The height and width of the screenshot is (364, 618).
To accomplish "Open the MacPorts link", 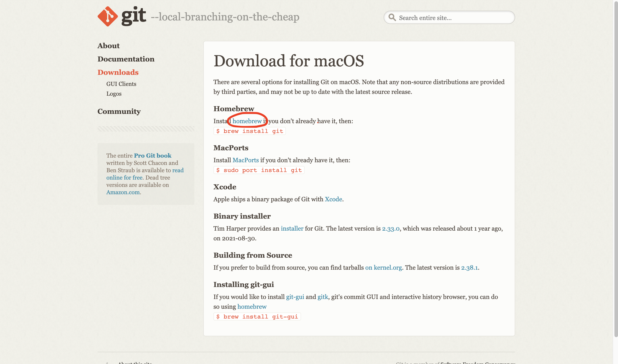I will [x=245, y=160].
